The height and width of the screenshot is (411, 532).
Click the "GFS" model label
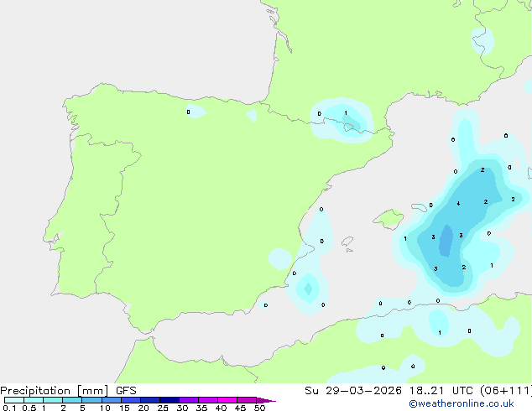pos(126,391)
